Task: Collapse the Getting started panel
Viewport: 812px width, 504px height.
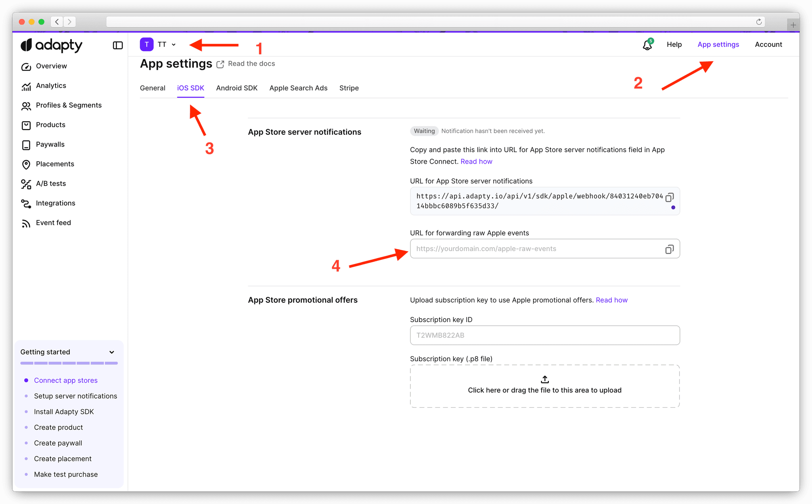Action: (x=111, y=352)
